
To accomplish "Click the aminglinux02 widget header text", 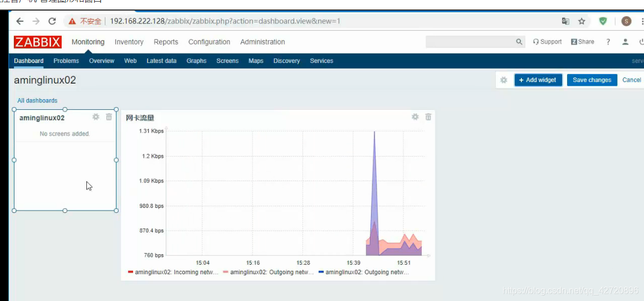I will click(x=42, y=118).
